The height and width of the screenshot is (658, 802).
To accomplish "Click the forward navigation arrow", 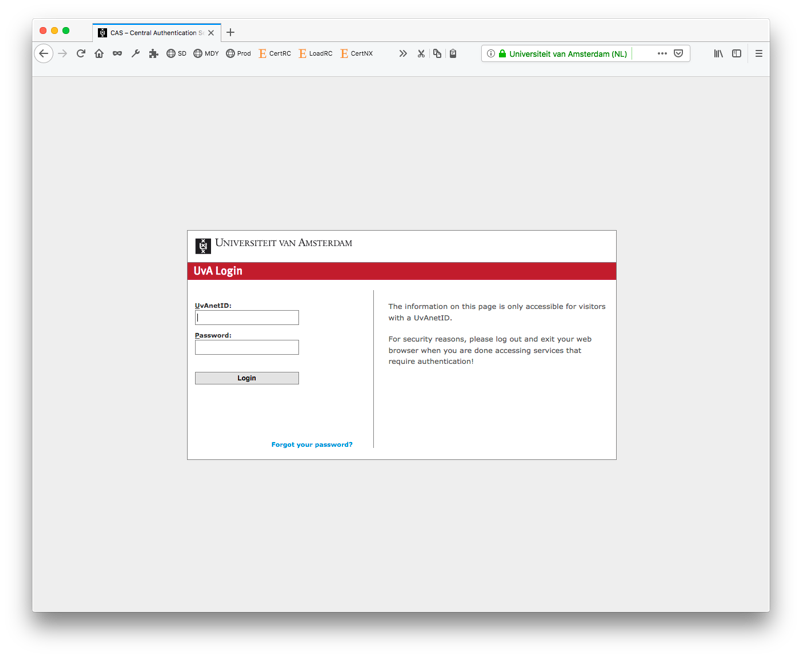I will click(62, 53).
